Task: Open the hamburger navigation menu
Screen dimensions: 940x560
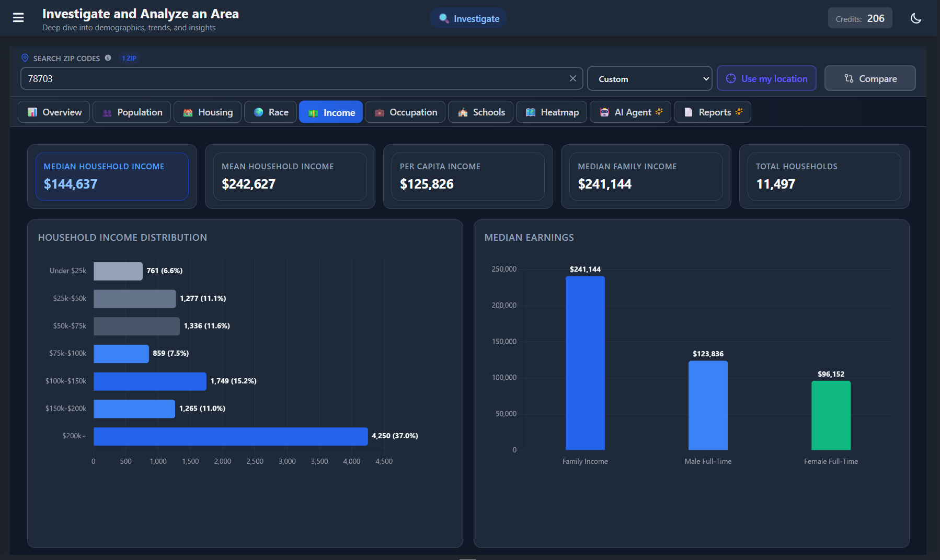Action: (x=18, y=17)
